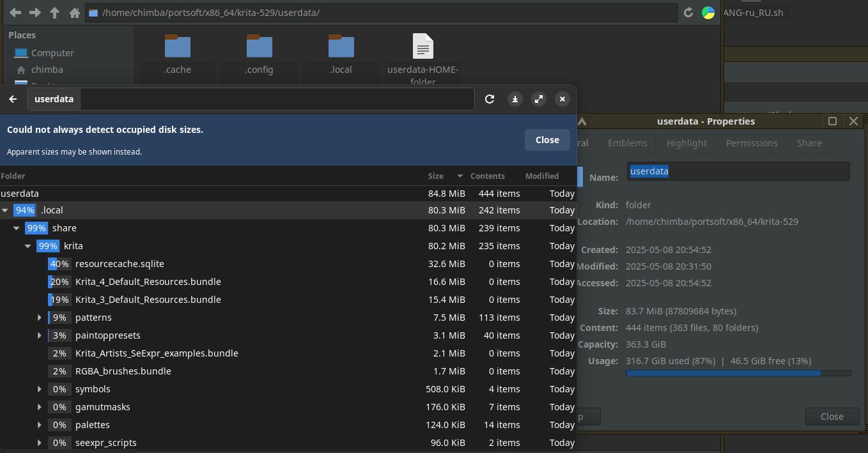Expand the paintoppresets folder

point(40,335)
